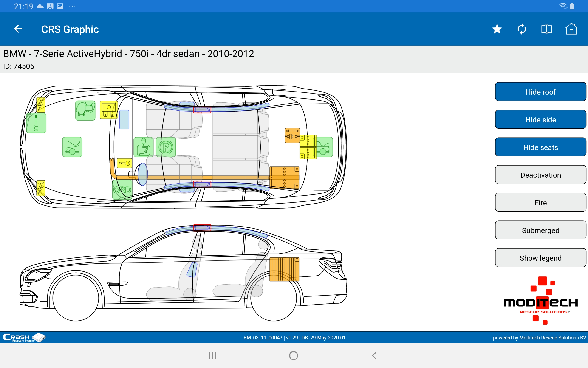Show legend for the graphic
Image resolution: width=588 pixels, height=368 pixels.
click(x=541, y=258)
